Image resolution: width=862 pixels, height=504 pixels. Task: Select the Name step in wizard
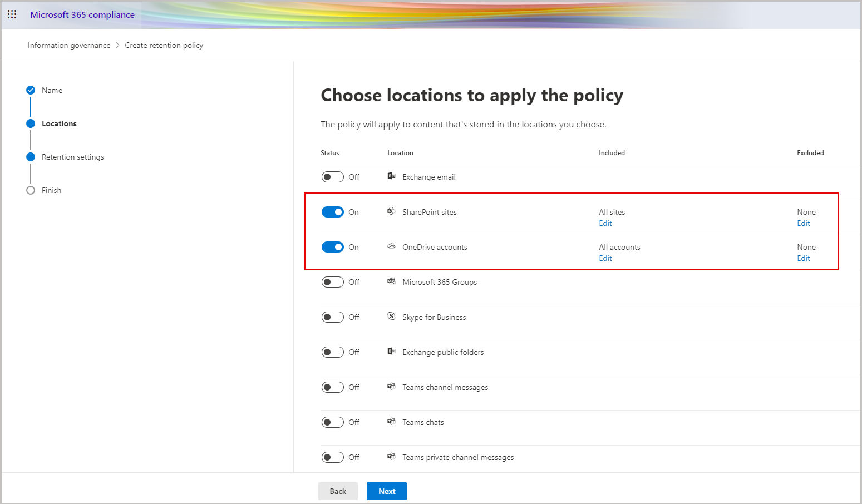[52, 90]
